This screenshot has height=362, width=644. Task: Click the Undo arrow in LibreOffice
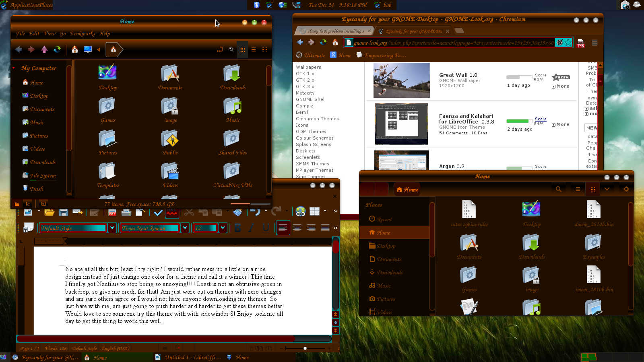[x=255, y=211]
